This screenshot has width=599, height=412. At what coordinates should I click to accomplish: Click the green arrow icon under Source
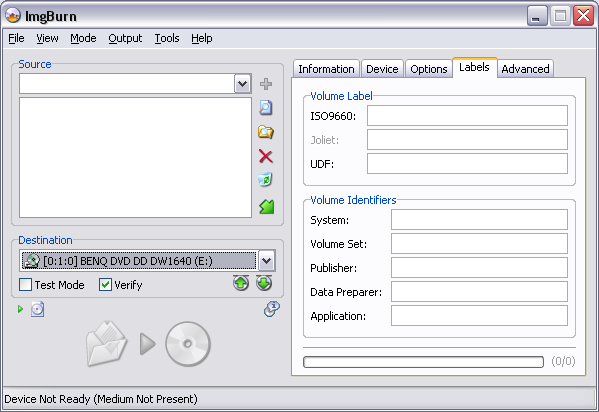(x=266, y=207)
